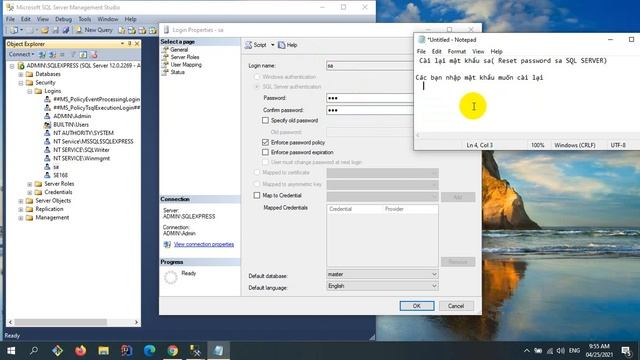Click the Activity Monitor icon in Object Explorer
Viewport: 640px width, 360px height.
point(94,54)
